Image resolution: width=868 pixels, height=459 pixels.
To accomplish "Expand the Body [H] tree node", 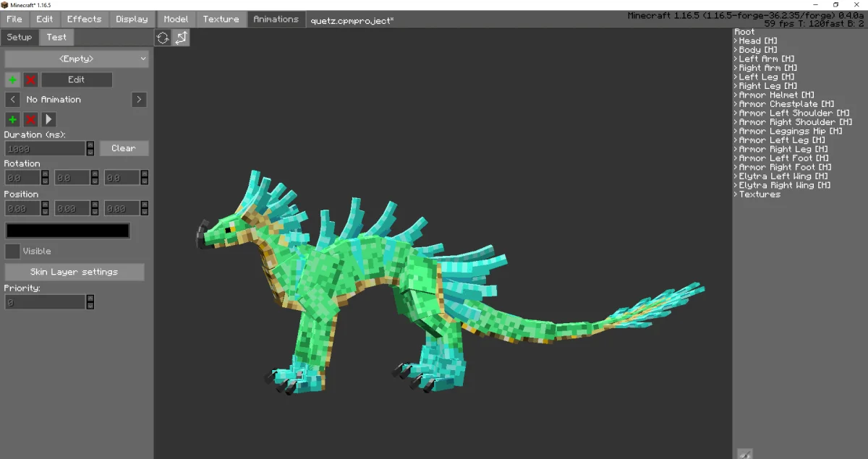I will click(x=736, y=50).
